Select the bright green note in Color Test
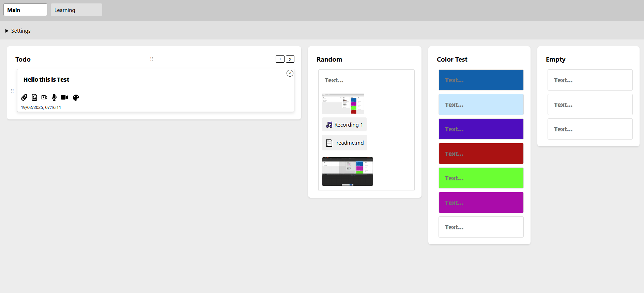 481,178
